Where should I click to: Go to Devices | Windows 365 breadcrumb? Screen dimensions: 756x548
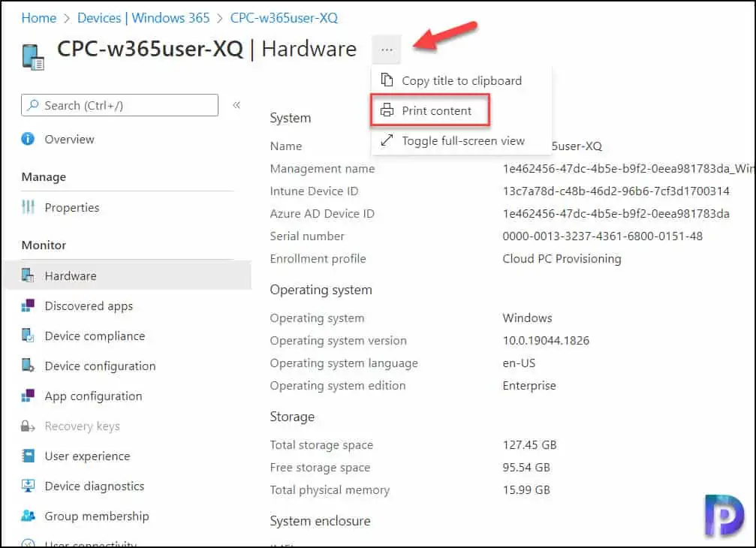(143, 18)
